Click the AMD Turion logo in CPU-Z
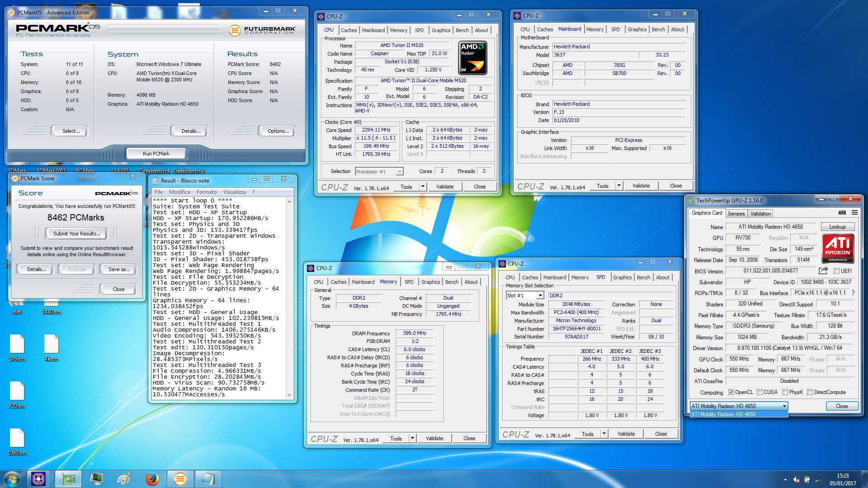868x488 pixels. click(x=473, y=58)
